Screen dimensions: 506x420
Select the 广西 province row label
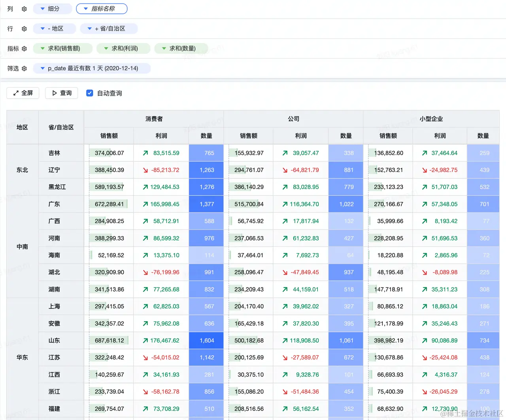point(61,221)
